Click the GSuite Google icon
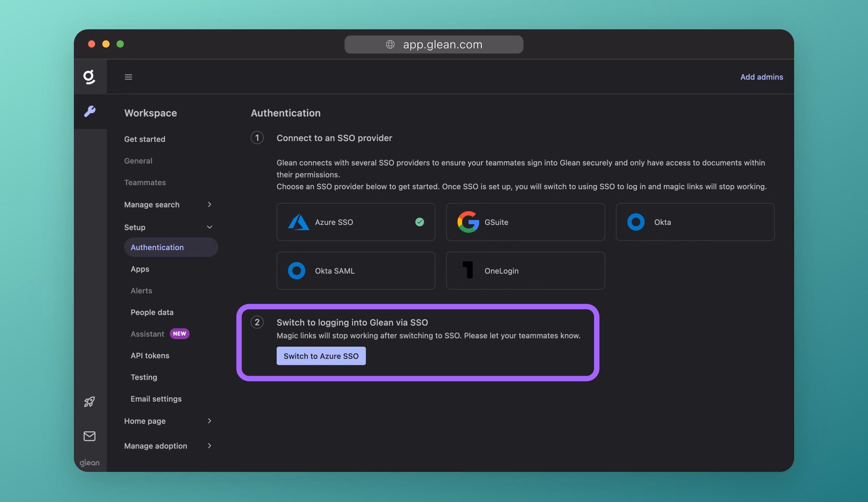The height and width of the screenshot is (502, 868). (x=468, y=222)
